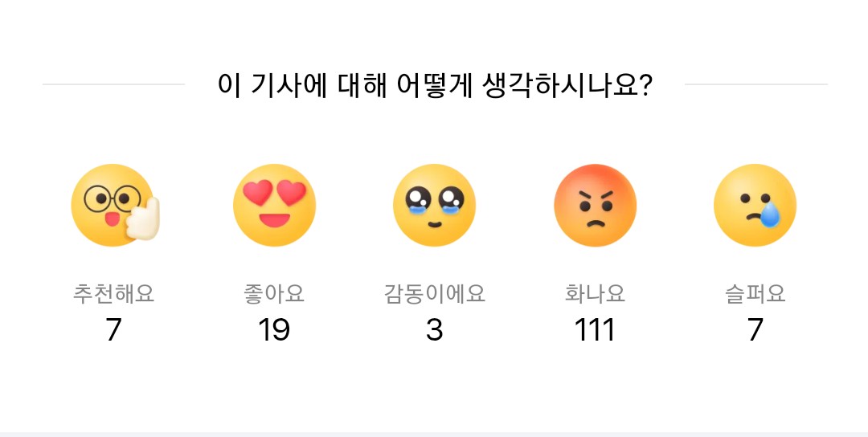Click the divider line left of heading
The image size is (868, 437).
tap(113, 84)
